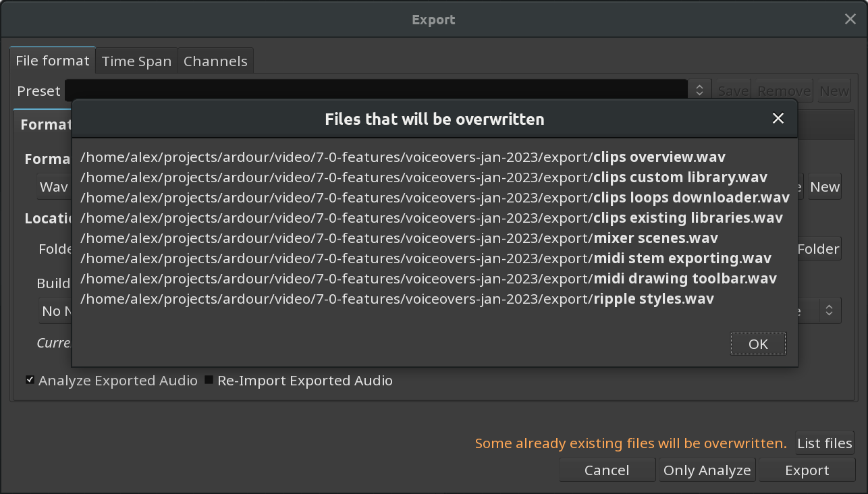The width and height of the screenshot is (868, 494).
Task: Toggle the Analyze Exported Audio checkbox
Action: [x=30, y=380]
